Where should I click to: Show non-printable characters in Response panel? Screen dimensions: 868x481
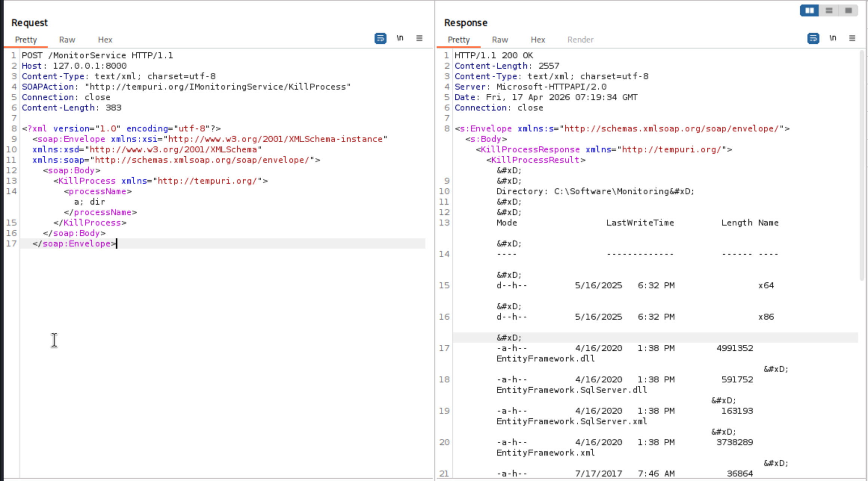pyautogui.click(x=833, y=38)
